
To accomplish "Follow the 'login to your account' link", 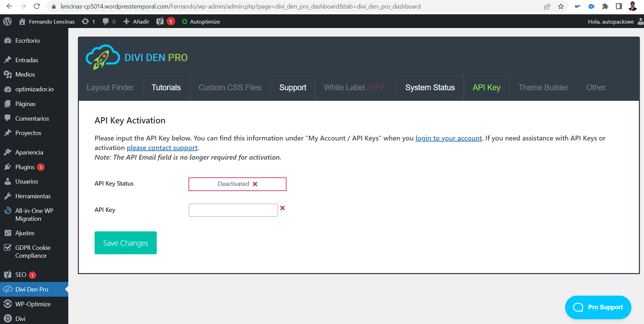I will pos(448,138).
